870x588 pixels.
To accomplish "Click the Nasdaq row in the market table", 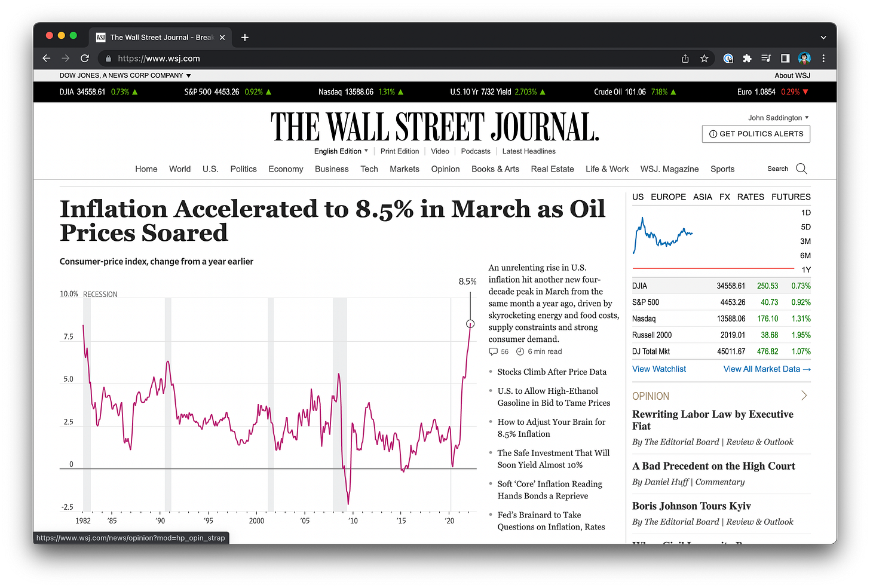I will (x=721, y=318).
